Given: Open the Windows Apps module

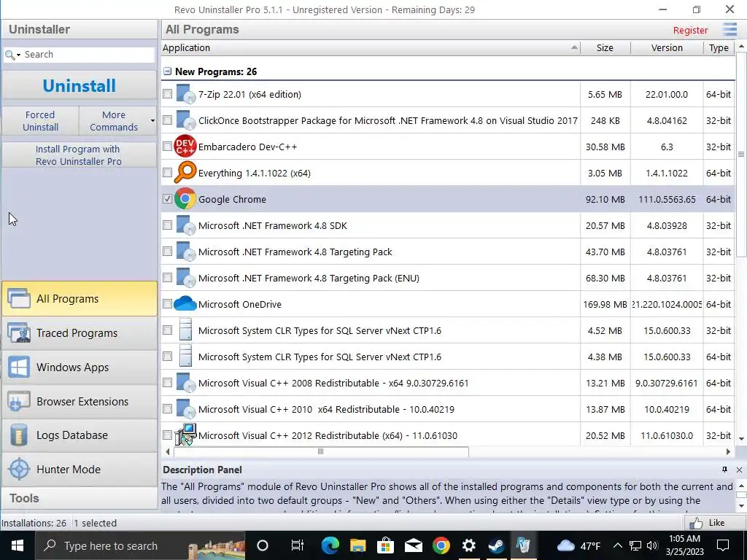Looking at the screenshot, I should click(x=79, y=367).
